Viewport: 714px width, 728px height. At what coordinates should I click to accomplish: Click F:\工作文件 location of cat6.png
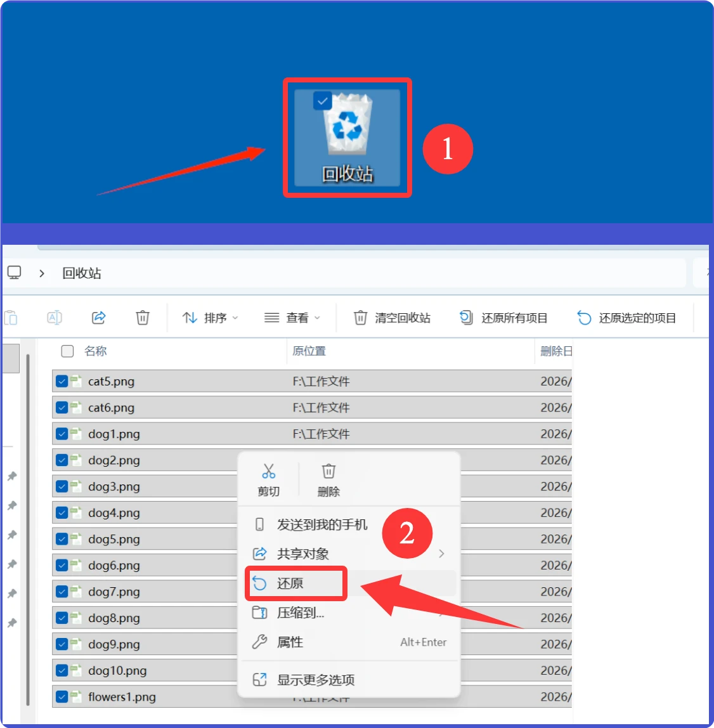(321, 408)
